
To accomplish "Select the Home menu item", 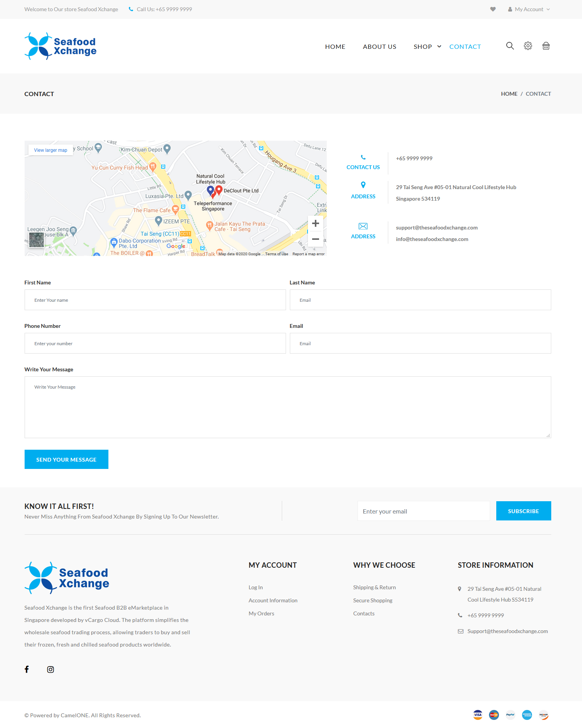I will click(x=335, y=47).
